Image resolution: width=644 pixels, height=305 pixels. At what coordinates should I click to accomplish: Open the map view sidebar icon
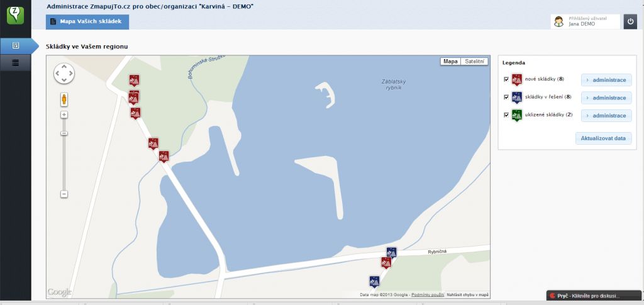(x=16, y=46)
